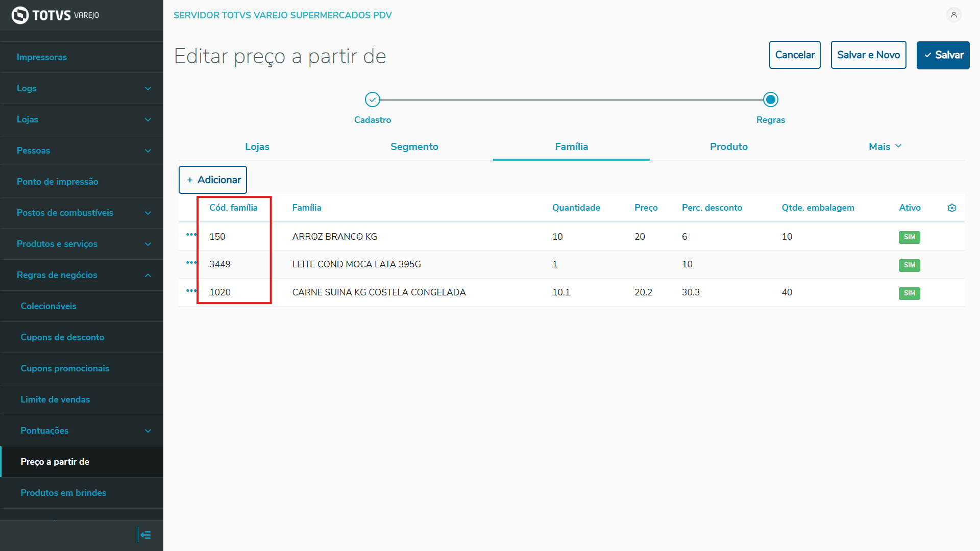980x551 pixels.
Task: Click the Adicionar button
Action: (x=213, y=180)
